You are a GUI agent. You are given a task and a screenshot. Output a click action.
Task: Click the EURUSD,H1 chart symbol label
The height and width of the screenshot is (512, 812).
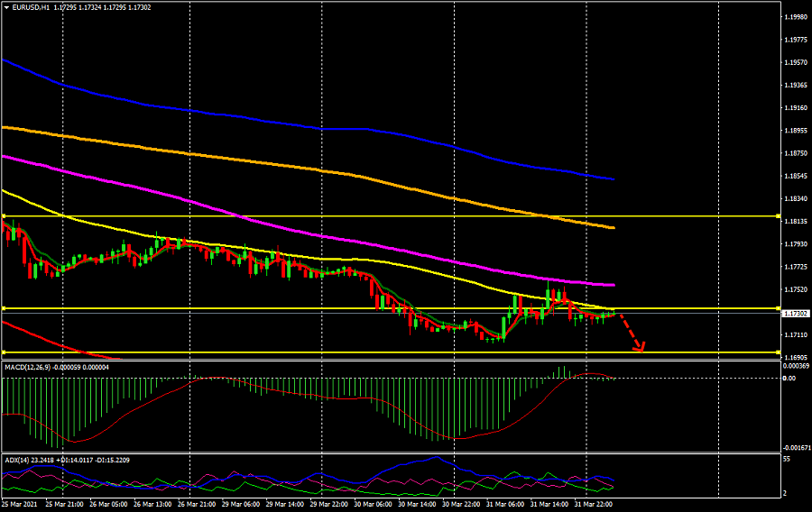click(x=29, y=7)
